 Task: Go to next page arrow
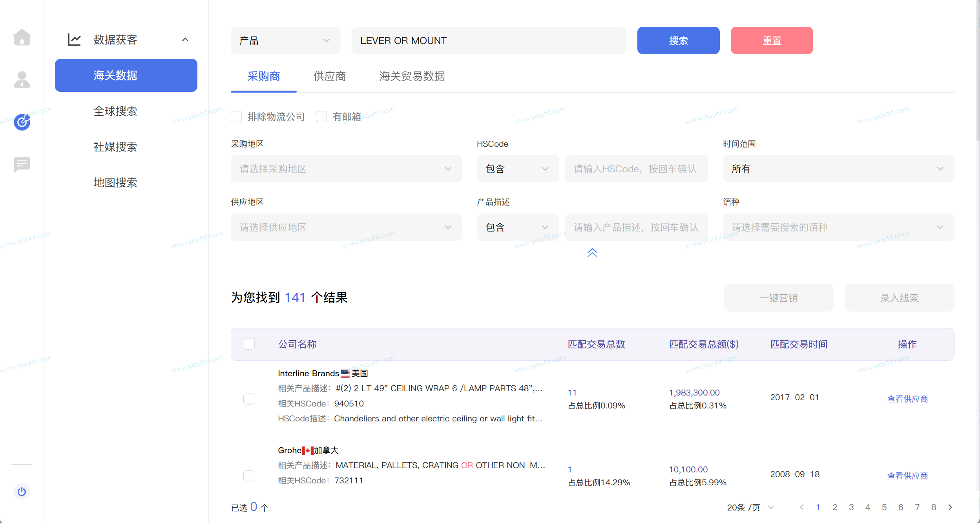pyautogui.click(x=950, y=507)
